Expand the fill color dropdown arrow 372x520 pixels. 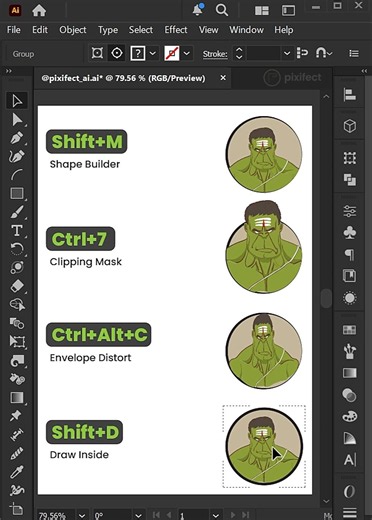coord(153,53)
